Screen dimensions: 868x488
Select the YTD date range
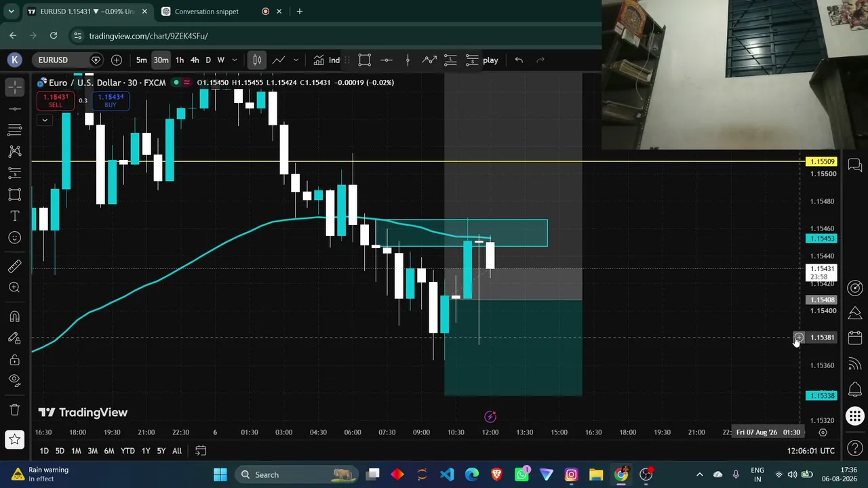127,451
